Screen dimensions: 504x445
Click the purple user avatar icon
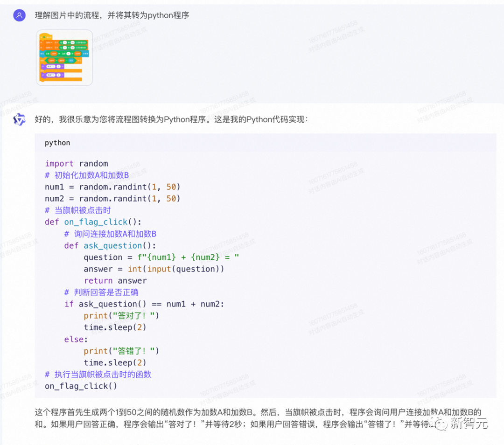(x=19, y=15)
